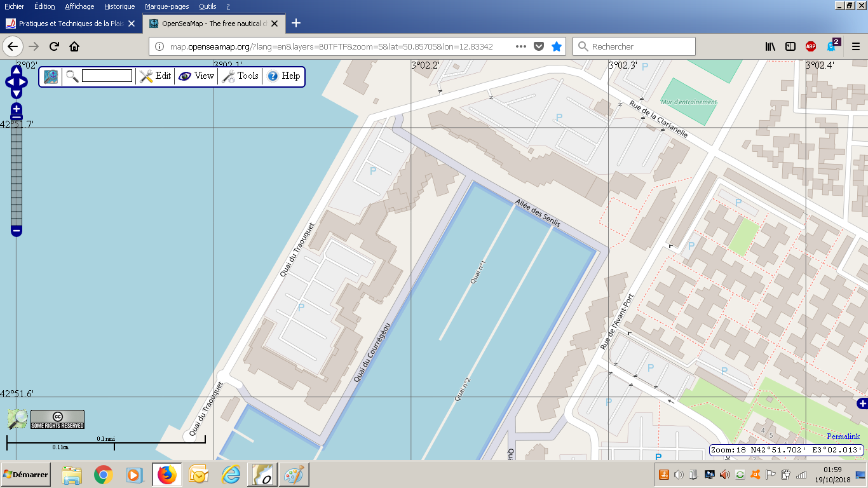
Task: Open Ghostery extension icon
Action: [832, 45]
